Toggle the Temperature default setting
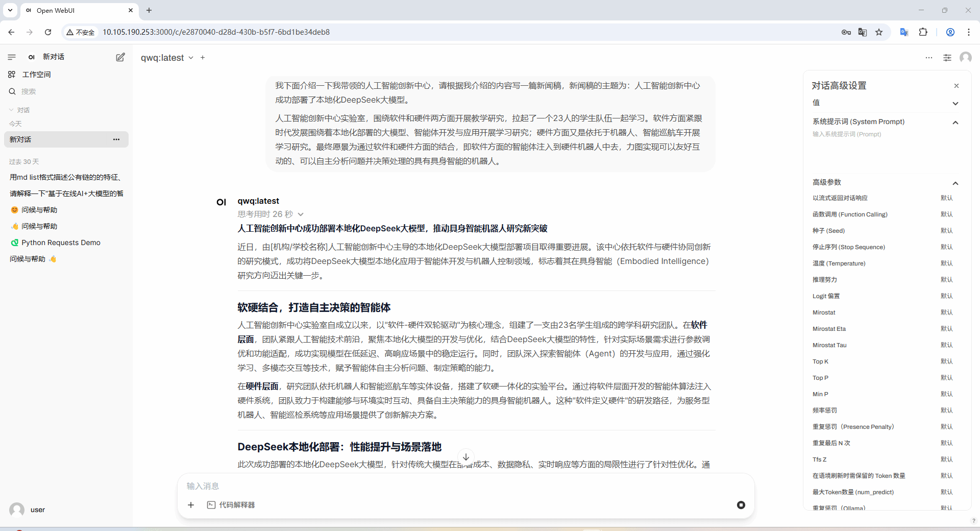 point(946,263)
